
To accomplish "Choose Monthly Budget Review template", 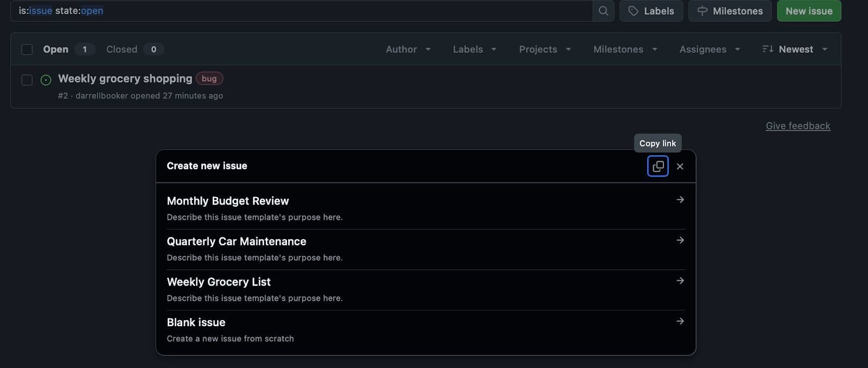I will [426, 208].
